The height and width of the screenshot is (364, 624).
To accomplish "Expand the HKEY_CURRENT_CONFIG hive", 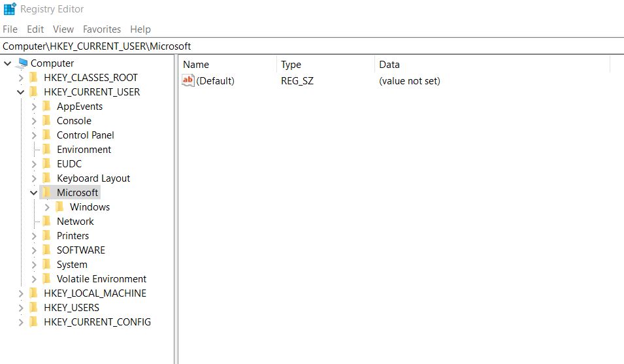I will coord(21,322).
